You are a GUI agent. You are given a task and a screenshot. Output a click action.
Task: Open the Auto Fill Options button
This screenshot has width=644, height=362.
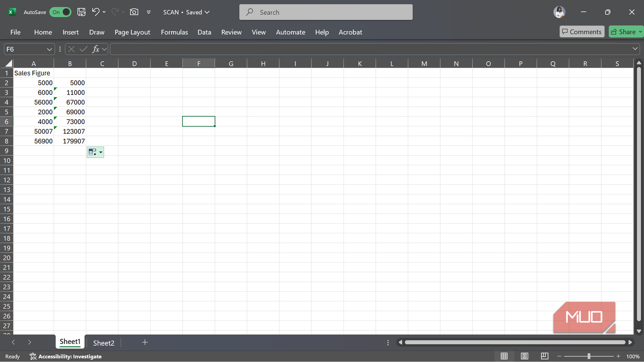click(x=95, y=152)
